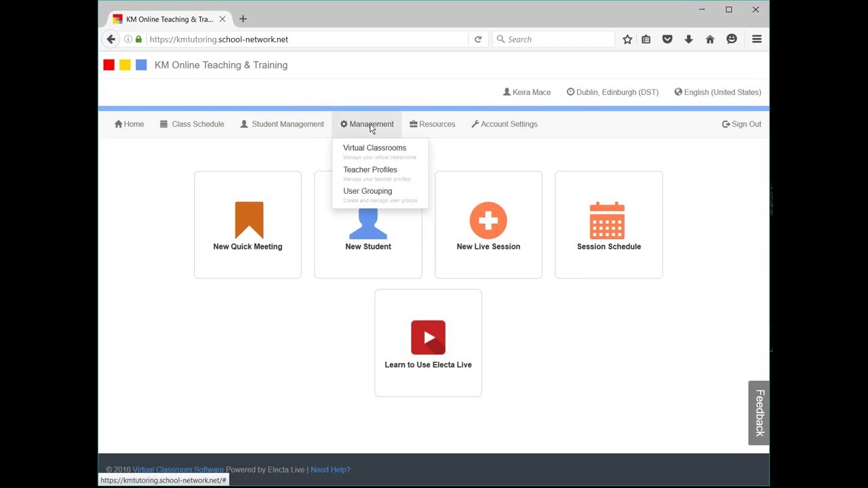Open the Resources navigation item

pos(432,124)
